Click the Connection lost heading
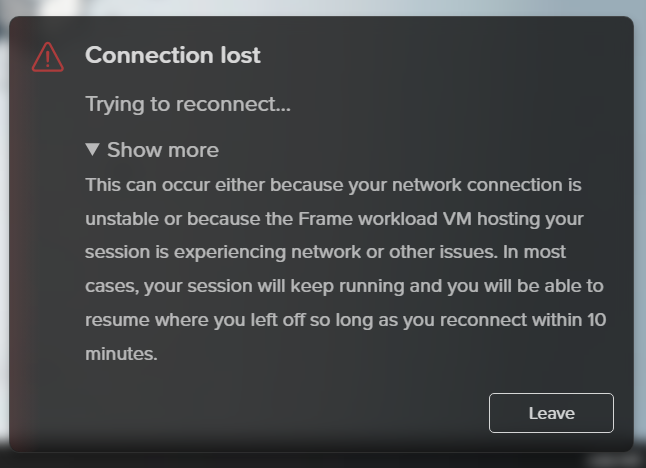This screenshot has width=646, height=468. pyautogui.click(x=172, y=55)
